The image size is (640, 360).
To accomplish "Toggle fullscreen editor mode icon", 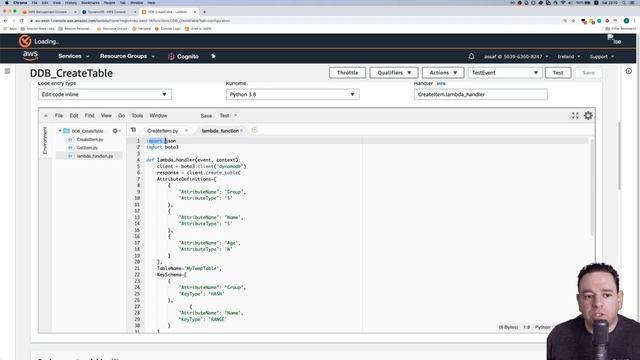I will (575, 116).
